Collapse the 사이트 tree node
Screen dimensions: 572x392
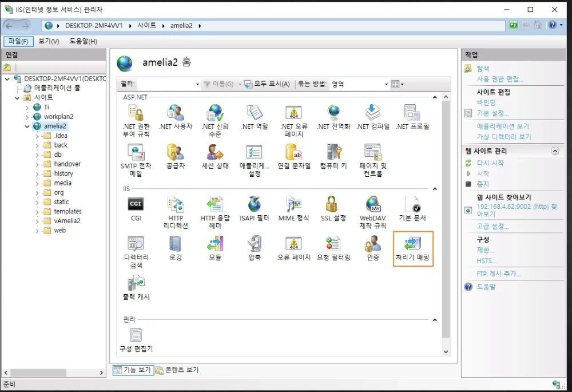tap(17, 98)
